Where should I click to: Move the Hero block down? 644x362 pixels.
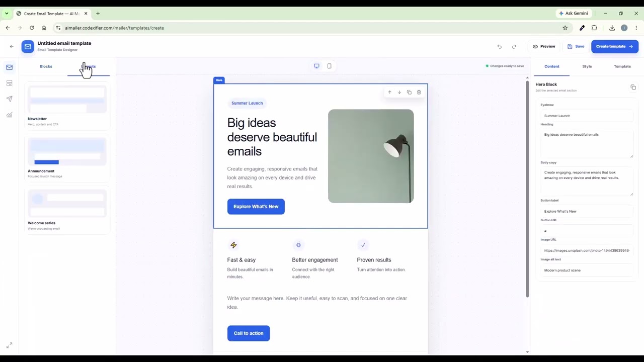tap(399, 92)
